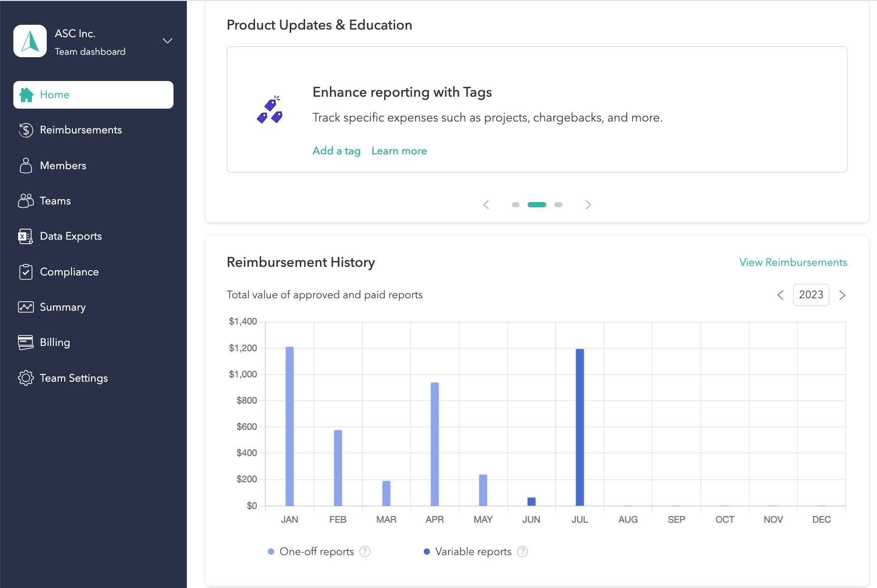
Task: Click the Add a tag link
Action: (337, 151)
